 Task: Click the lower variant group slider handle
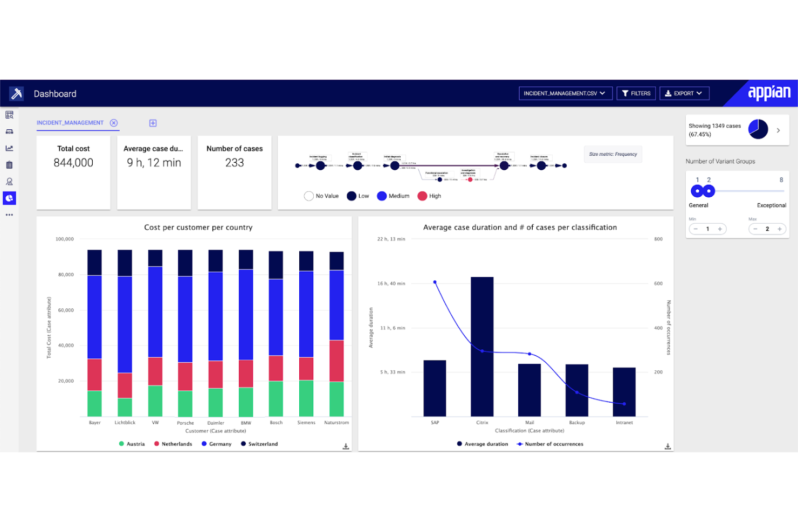coord(697,191)
